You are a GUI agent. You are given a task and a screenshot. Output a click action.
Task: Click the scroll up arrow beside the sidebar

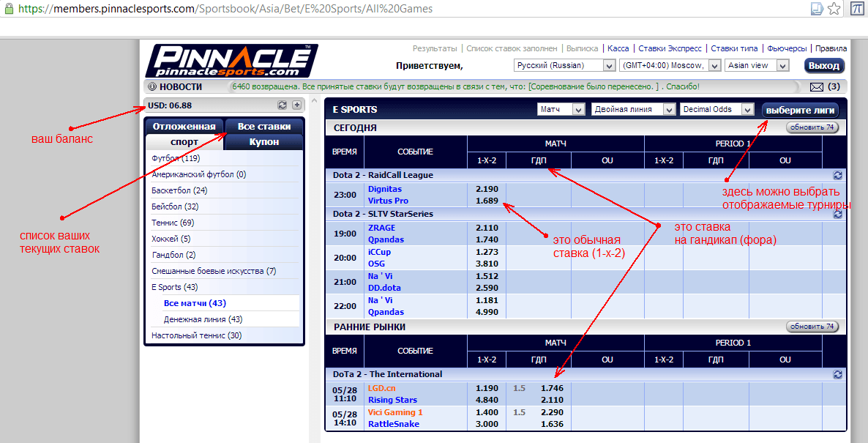pos(315,102)
